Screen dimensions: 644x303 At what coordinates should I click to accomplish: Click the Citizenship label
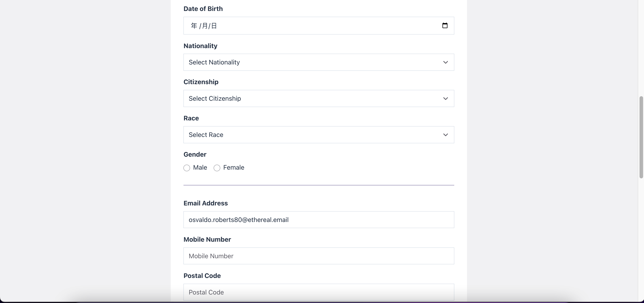pyautogui.click(x=201, y=82)
